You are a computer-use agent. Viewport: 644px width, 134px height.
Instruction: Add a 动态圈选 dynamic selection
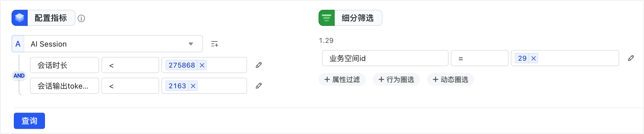click(x=451, y=79)
